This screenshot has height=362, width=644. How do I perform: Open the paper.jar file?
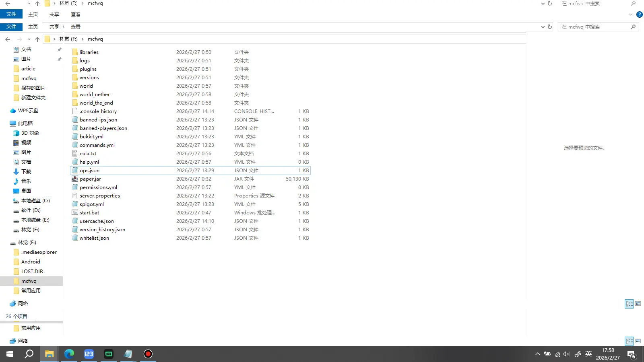point(90,179)
